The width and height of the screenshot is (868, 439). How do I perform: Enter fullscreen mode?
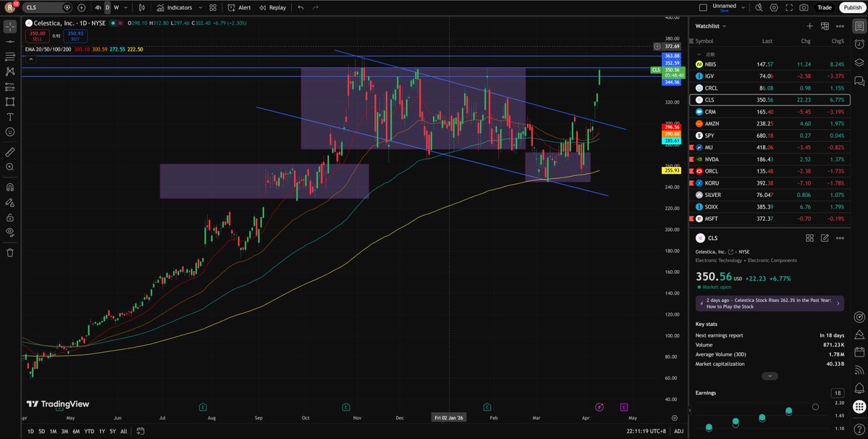pyautogui.click(x=789, y=8)
